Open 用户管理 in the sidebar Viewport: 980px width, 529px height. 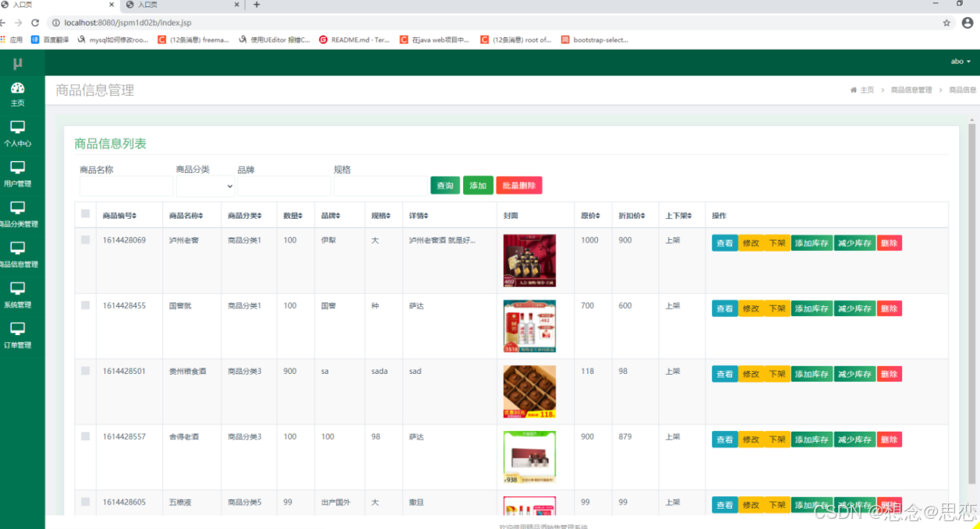17,174
